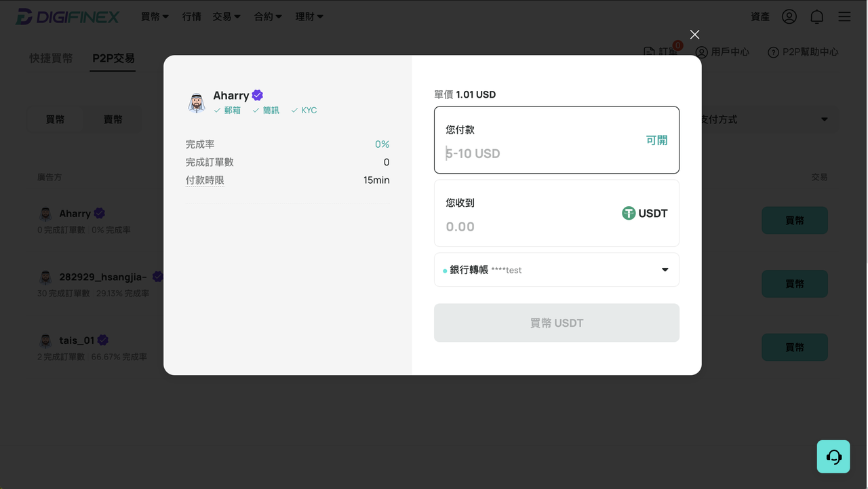Click the 買幣 USDT button

[x=557, y=323]
